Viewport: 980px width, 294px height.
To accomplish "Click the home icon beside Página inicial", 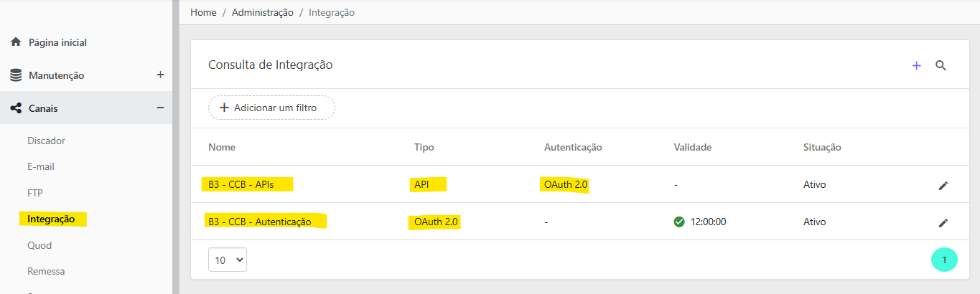I will [15, 42].
